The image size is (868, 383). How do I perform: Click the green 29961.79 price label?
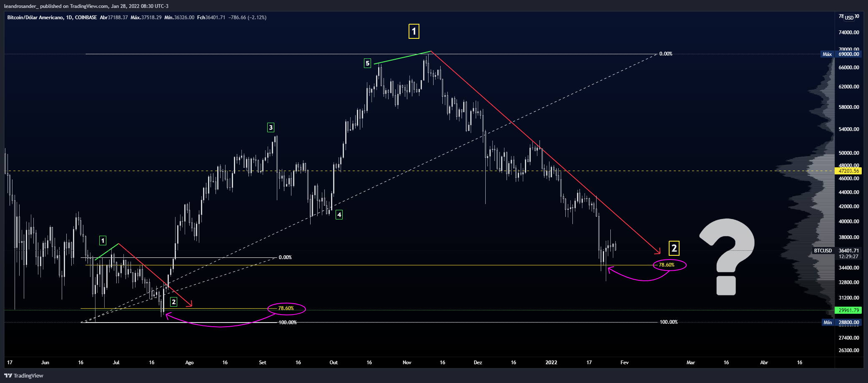point(849,310)
